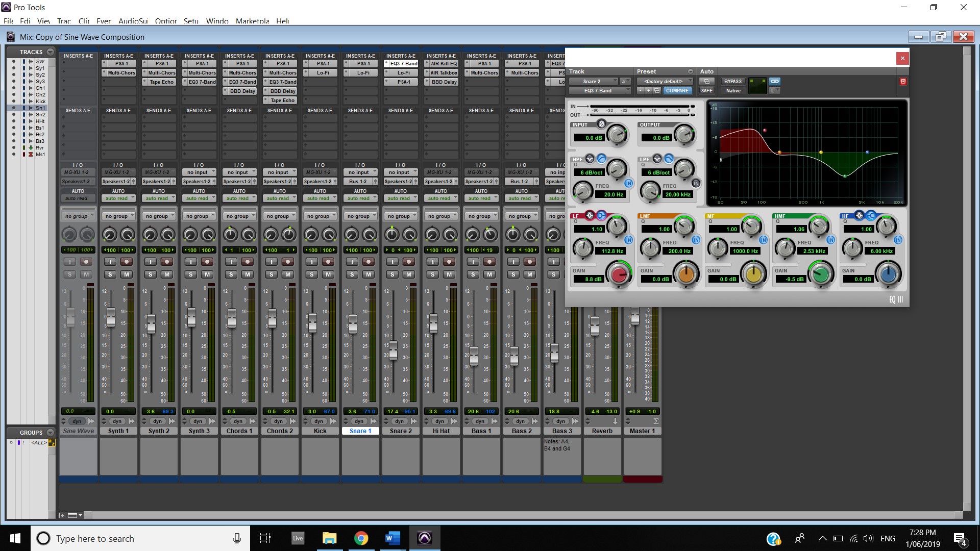Open the Snare 2 track selector dropdown

coord(594,81)
